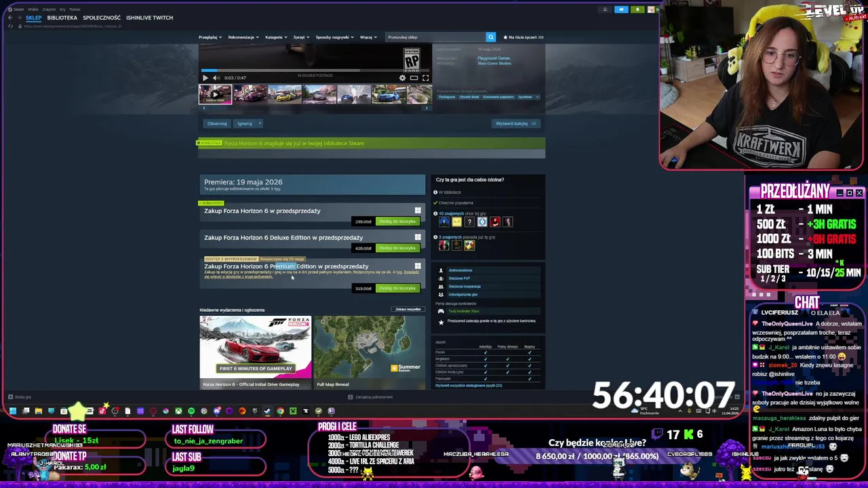Expand the 'Sprzęt' store menu
868x488 pixels.
pos(300,37)
